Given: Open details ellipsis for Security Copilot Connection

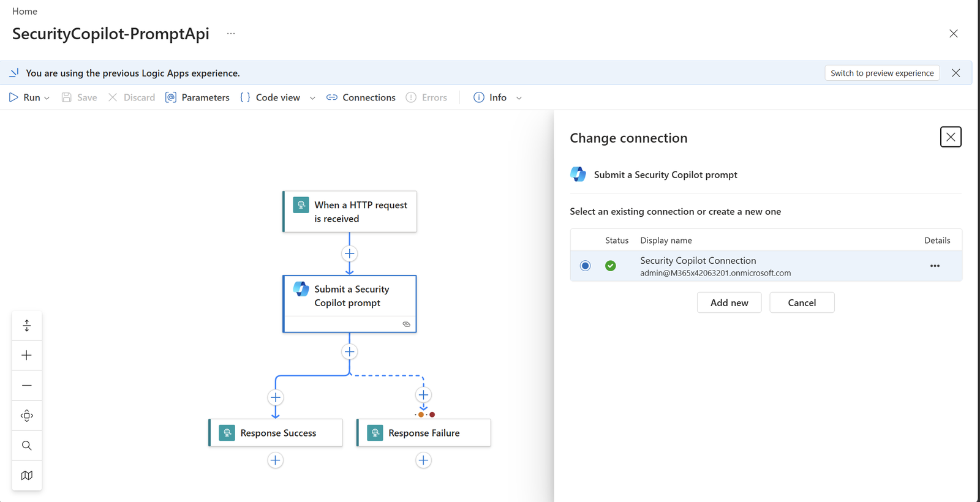Looking at the screenshot, I should pos(935,266).
